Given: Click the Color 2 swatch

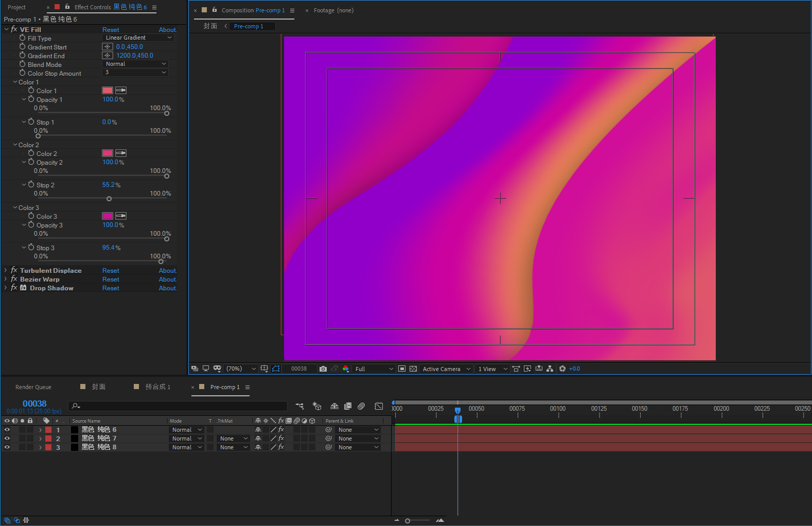Looking at the screenshot, I should point(108,153).
